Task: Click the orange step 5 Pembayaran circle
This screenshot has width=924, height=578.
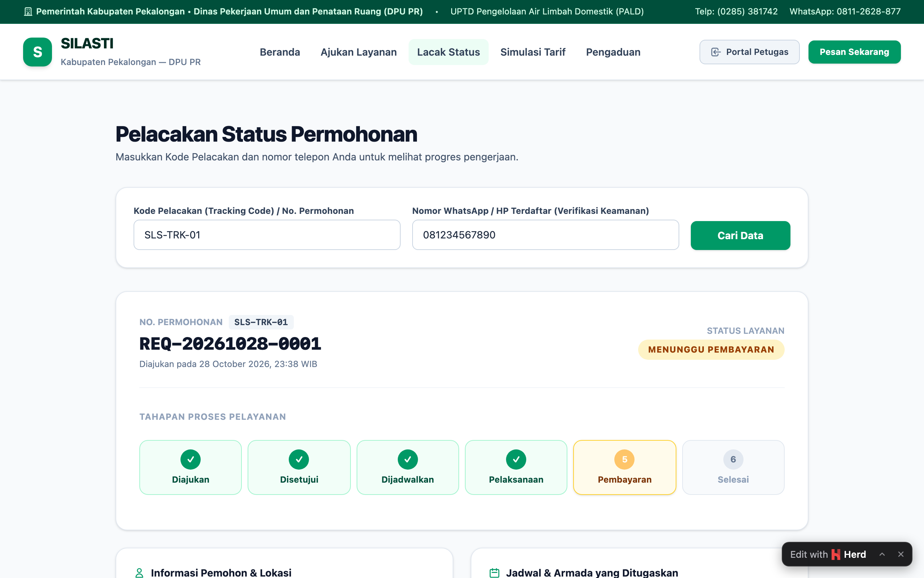Action: pyautogui.click(x=624, y=459)
